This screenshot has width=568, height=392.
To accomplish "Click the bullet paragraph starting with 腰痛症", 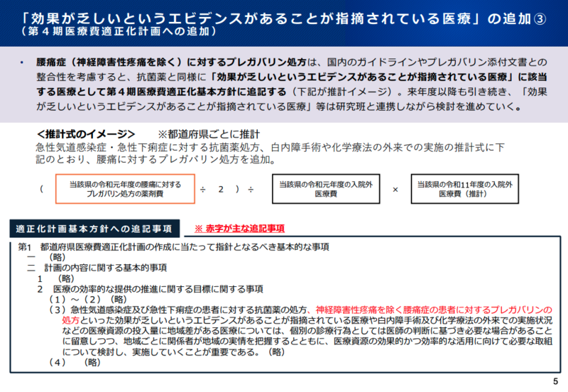I will click(284, 85).
